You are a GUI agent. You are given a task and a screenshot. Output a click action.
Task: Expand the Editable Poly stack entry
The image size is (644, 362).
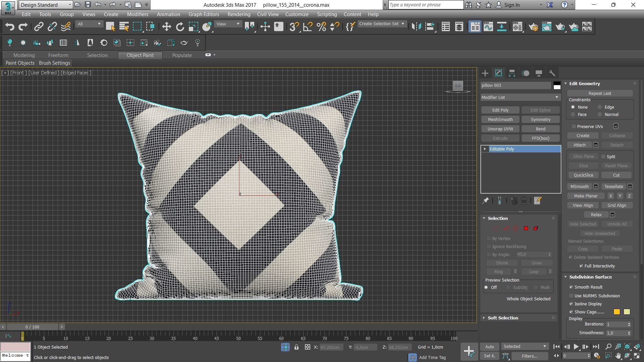485,149
